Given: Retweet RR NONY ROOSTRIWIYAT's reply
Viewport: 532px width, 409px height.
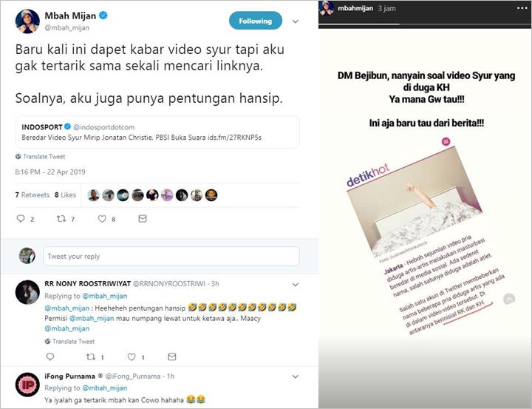Looking at the screenshot, I should point(91,356).
